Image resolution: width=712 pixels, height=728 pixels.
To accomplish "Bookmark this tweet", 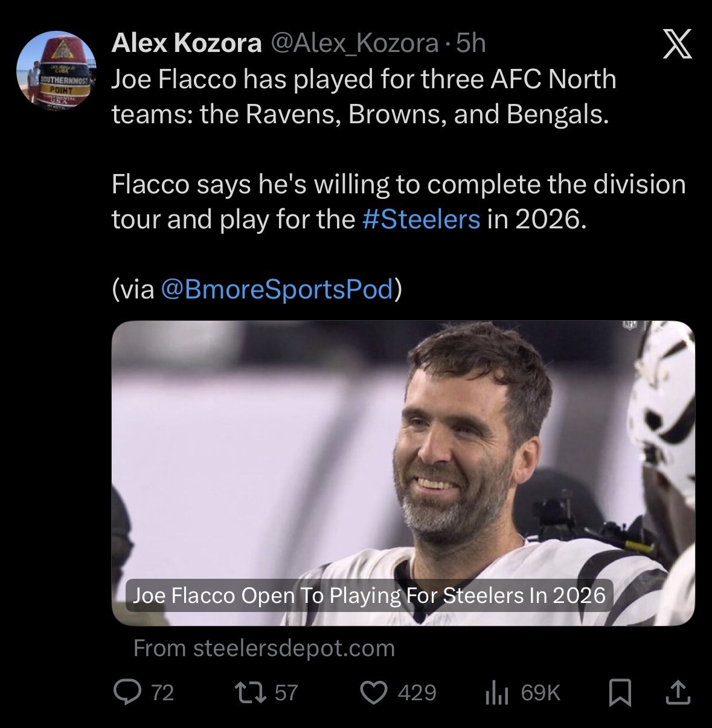I will [x=620, y=692].
